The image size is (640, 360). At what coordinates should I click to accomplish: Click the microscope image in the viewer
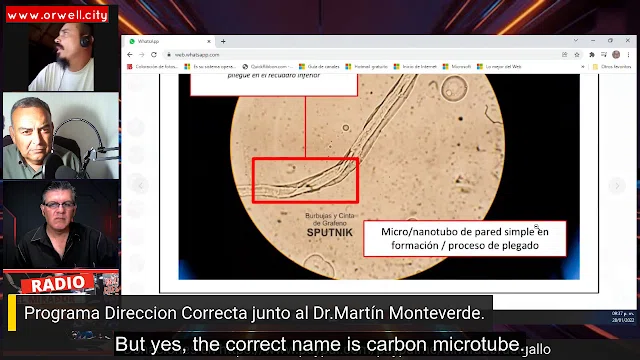point(379,177)
